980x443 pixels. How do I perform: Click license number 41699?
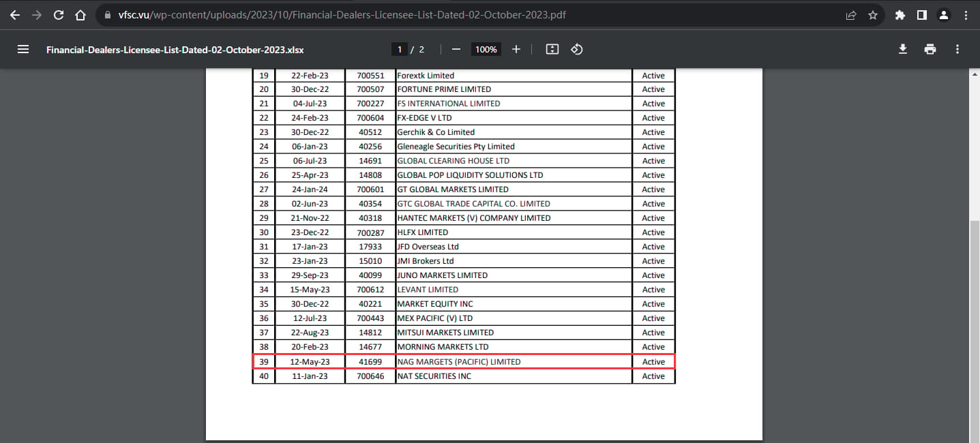pos(370,362)
